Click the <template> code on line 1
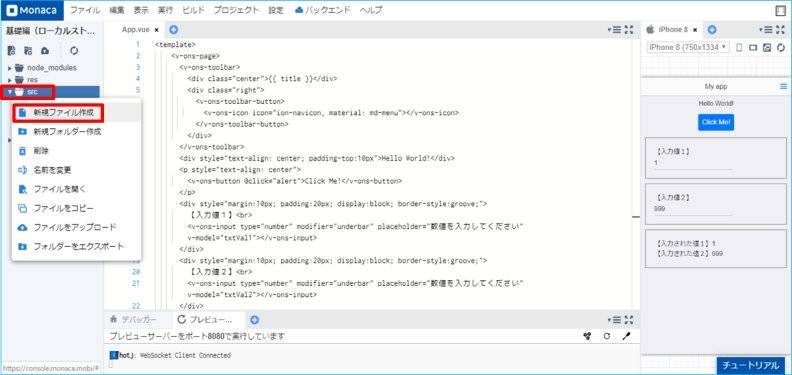792x375 pixels. click(175, 44)
